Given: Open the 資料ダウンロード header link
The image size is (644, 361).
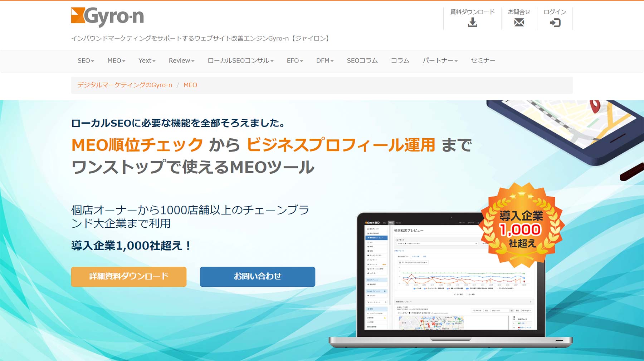Looking at the screenshot, I should tap(472, 19).
